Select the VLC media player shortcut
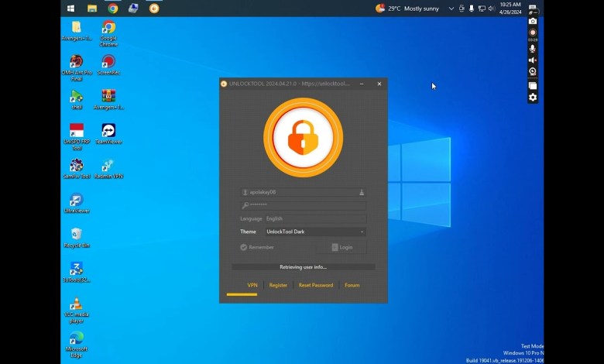604x364 pixels. coord(77,310)
